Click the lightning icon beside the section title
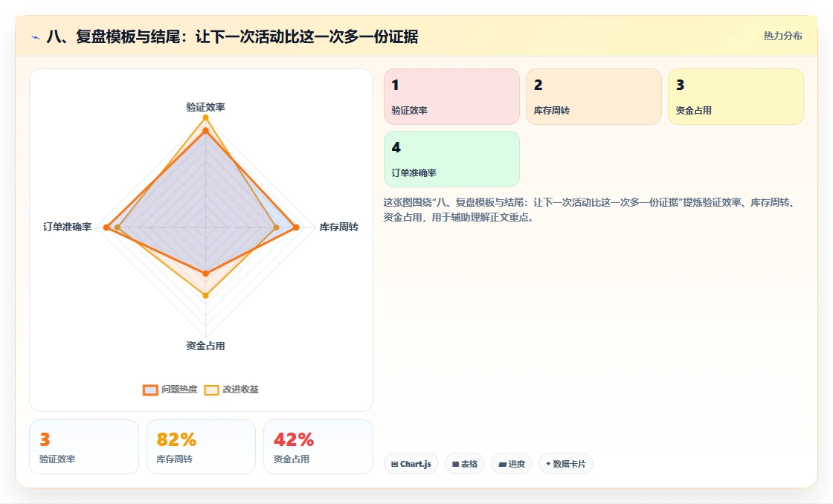833x504 pixels. point(36,37)
